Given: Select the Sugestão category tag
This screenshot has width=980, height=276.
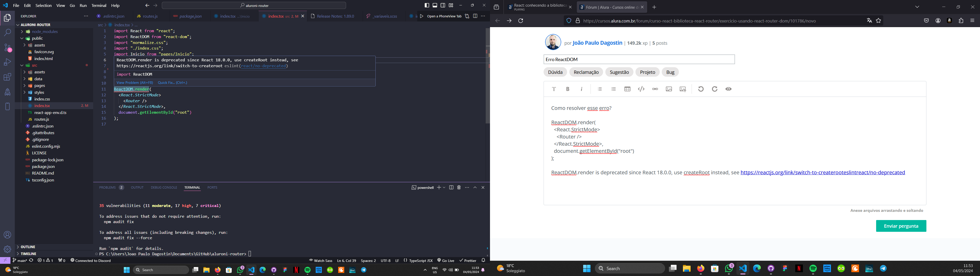Looking at the screenshot, I should 619,72.
